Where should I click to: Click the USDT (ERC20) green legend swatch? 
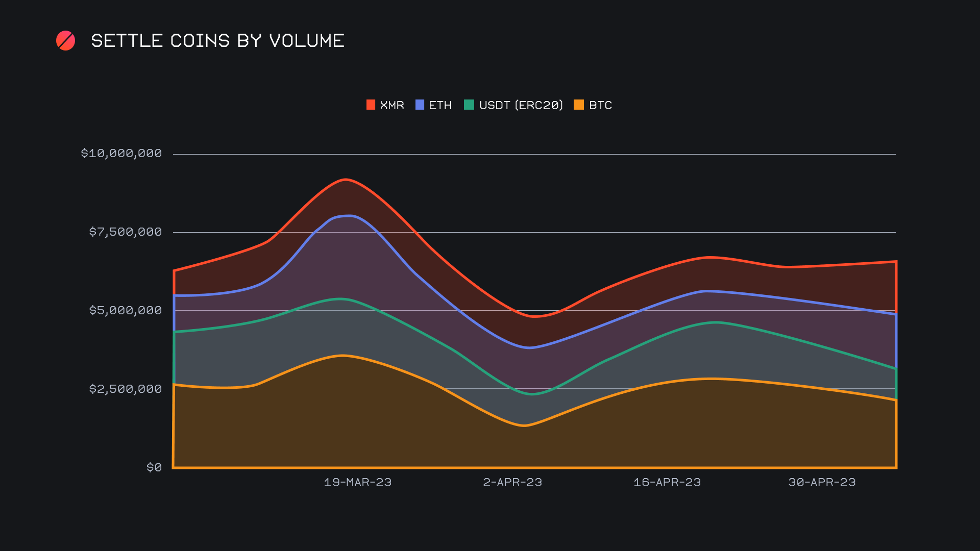469,105
